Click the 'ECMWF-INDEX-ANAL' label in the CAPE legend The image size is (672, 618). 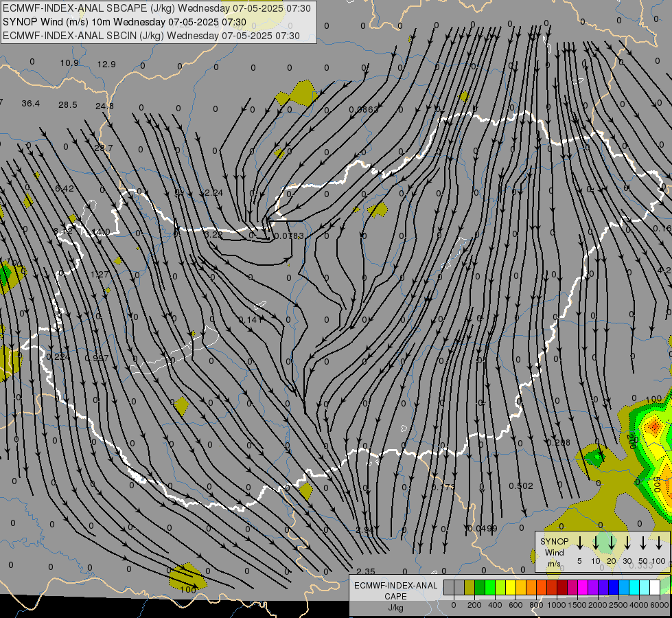(395, 586)
